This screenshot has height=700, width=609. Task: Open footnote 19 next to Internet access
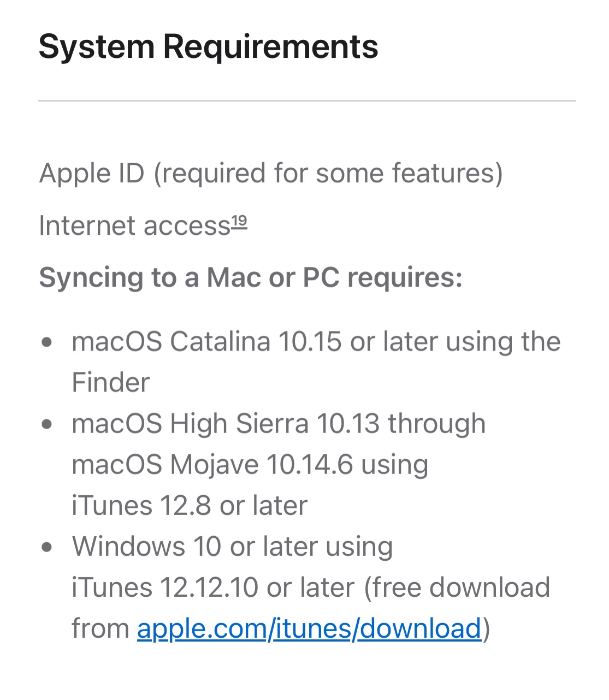239,222
